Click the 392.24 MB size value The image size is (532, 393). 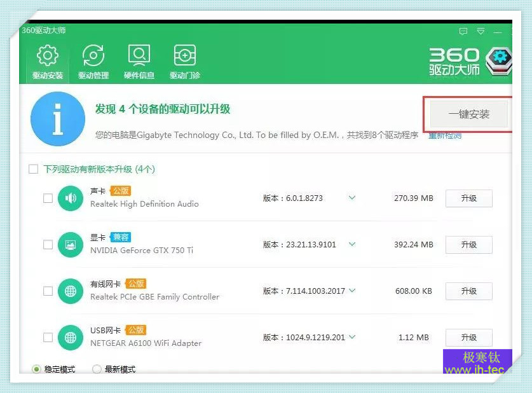click(x=414, y=245)
